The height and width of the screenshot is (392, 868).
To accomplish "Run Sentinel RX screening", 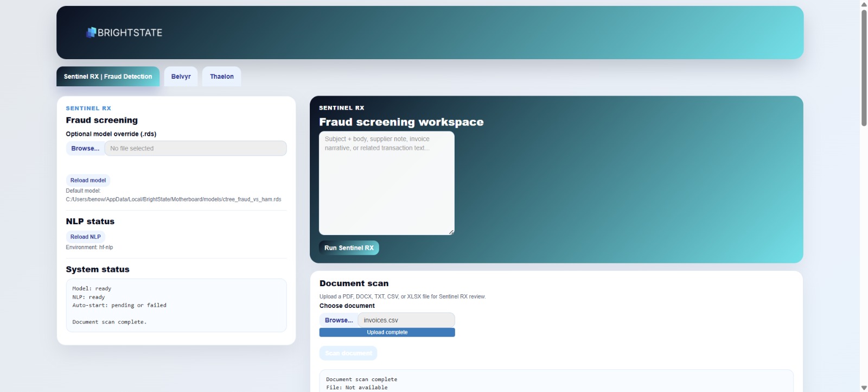I will [x=349, y=248].
